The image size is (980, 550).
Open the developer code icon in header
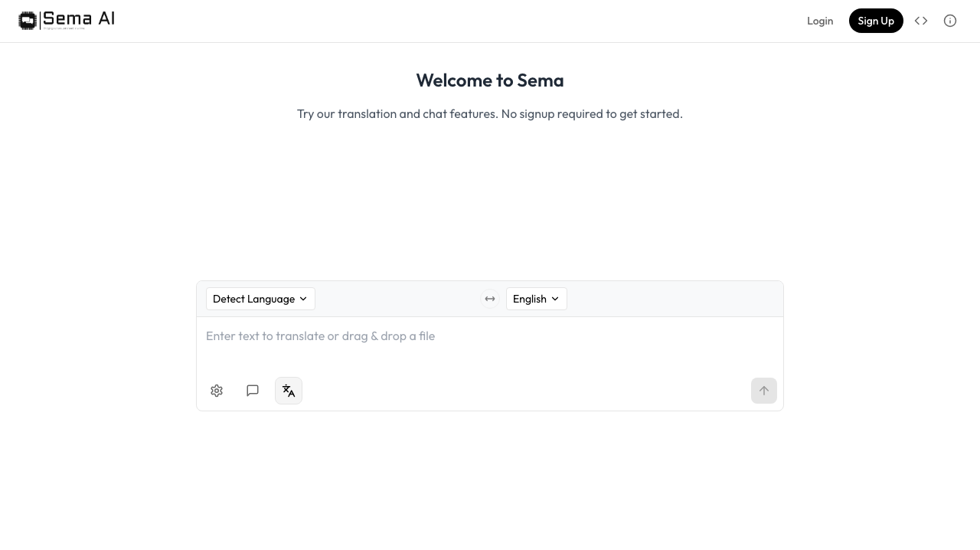click(921, 21)
